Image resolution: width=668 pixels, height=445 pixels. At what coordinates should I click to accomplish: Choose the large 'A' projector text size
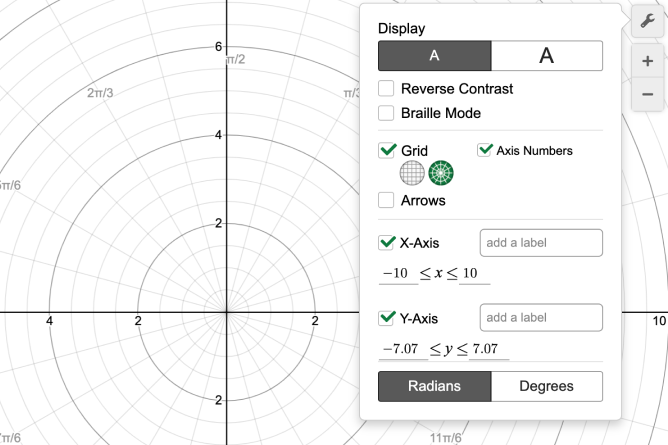click(546, 56)
